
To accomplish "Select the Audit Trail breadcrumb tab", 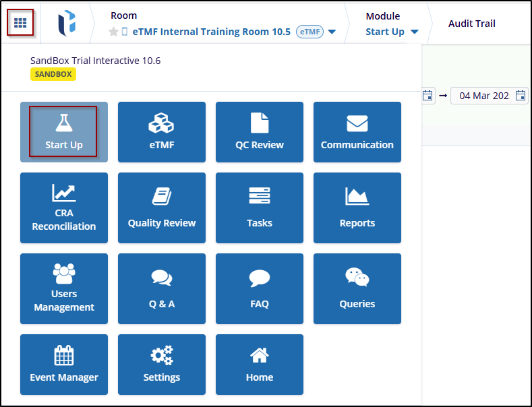I will [471, 24].
